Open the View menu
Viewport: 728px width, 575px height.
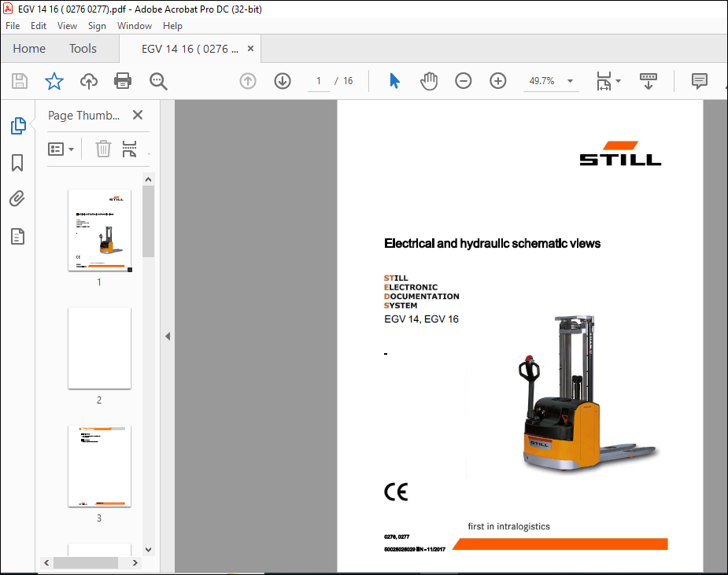point(68,26)
